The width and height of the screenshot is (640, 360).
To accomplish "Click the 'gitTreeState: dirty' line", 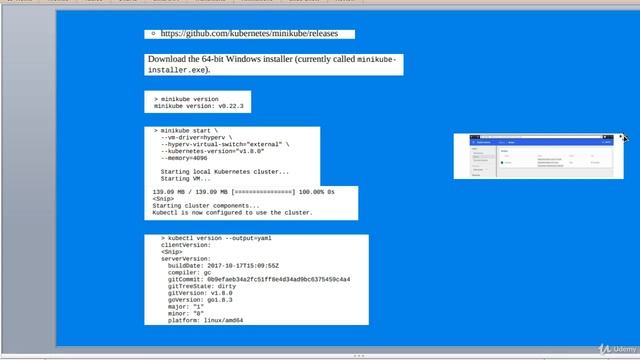I will click(x=202, y=287).
